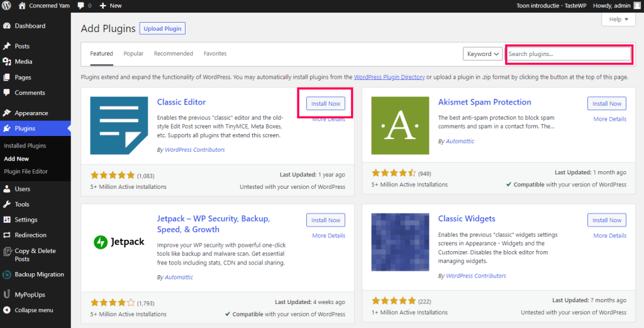Click the Copy & Delete Posts icon

6,252
